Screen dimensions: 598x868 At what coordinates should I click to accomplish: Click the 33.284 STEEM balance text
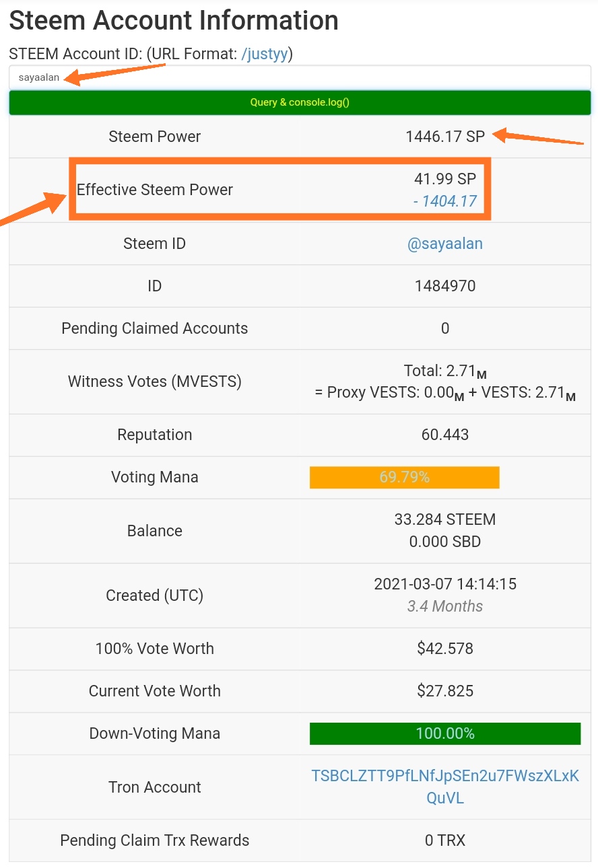tap(444, 519)
